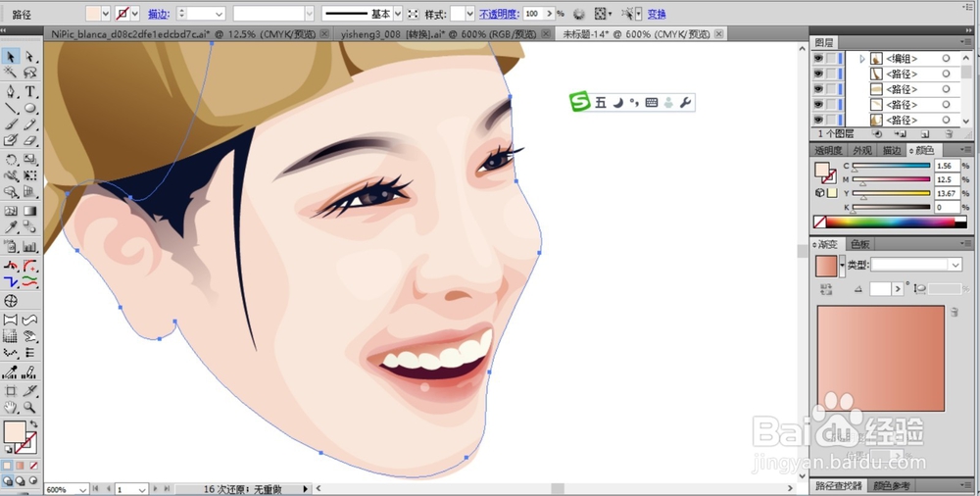Click target circle of <编组> layer
980x496 pixels.
[x=946, y=58]
